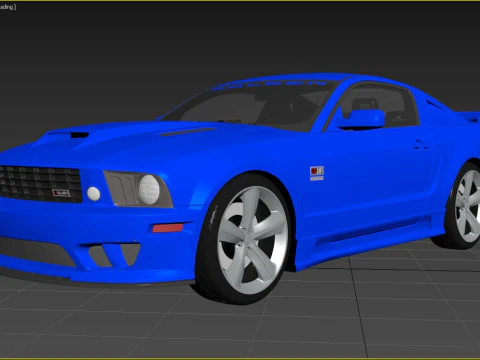Open the viewport shading label menu
This screenshot has height=360, width=480.
click(x=7, y=7)
